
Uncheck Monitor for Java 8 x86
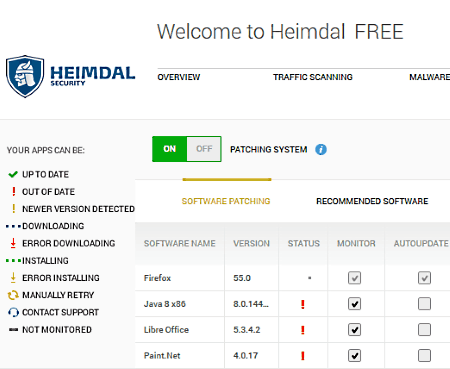tap(354, 304)
